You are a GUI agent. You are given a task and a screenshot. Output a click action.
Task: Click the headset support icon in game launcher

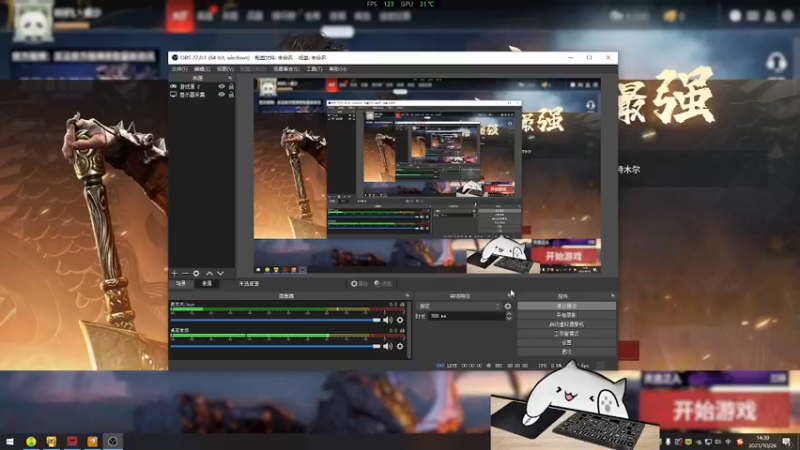pos(777,63)
